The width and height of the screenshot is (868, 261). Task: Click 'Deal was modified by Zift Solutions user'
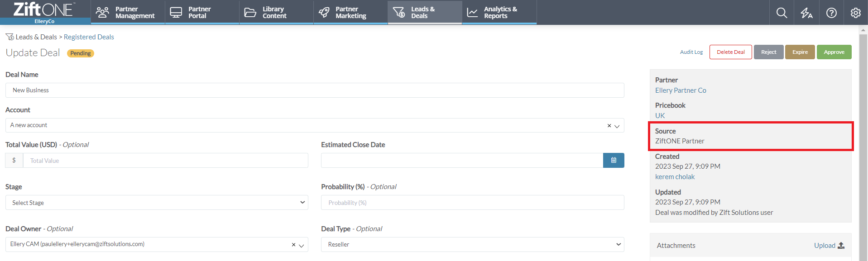pos(714,213)
